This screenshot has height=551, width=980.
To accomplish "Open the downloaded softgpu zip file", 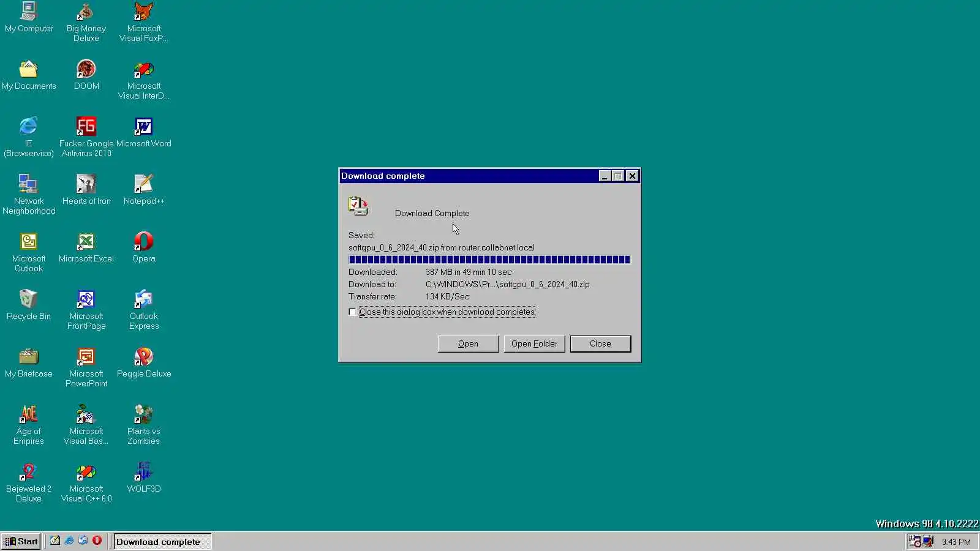I will 468,343.
